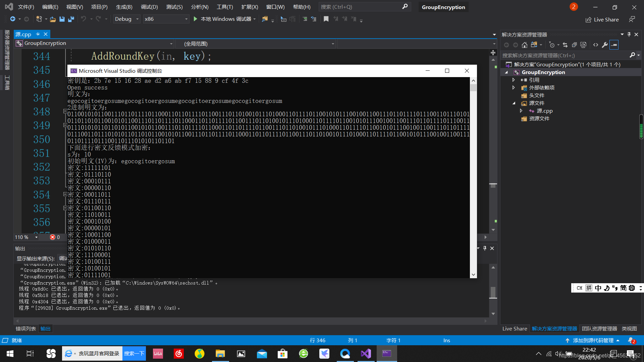Open the Debug configuration dropdown

[126, 19]
